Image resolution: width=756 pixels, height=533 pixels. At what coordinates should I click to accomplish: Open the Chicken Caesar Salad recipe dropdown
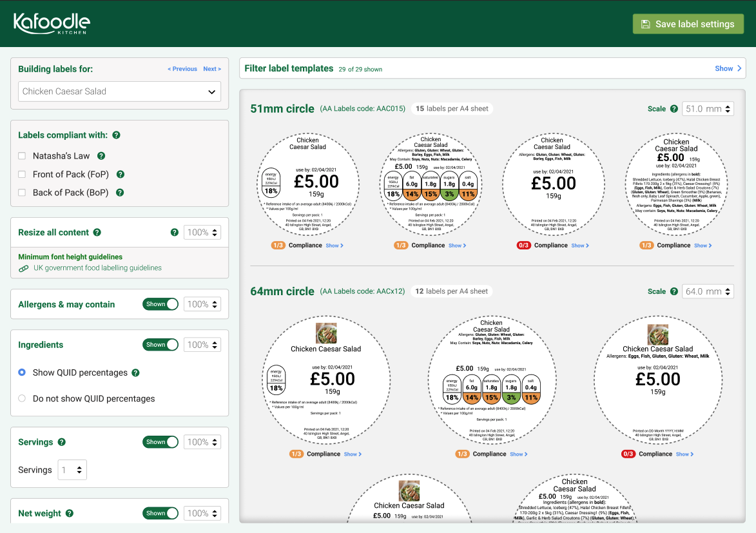click(119, 92)
